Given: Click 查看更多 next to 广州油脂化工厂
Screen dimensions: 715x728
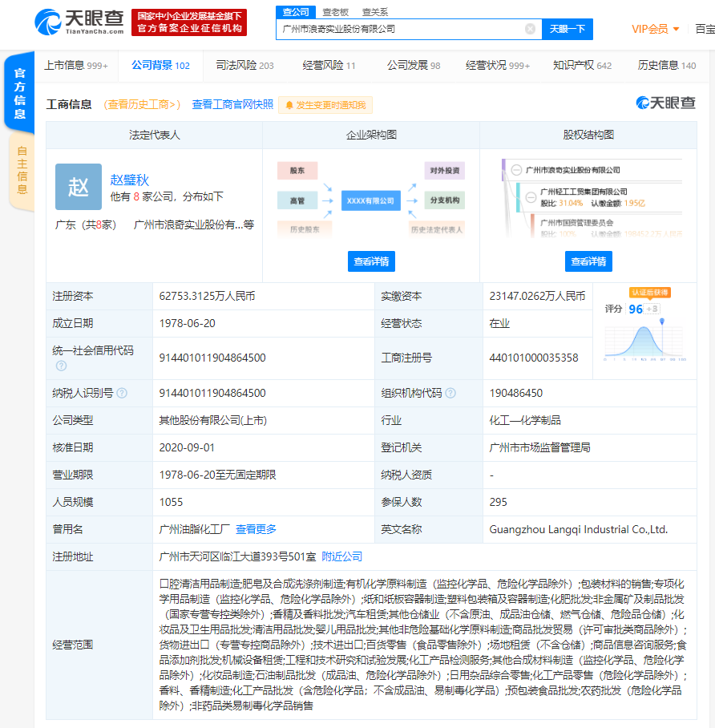Looking at the screenshot, I should tap(256, 529).
